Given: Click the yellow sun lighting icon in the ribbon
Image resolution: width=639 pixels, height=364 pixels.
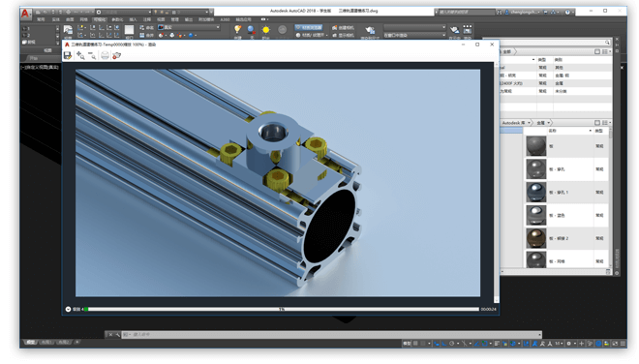Looking at the screenshot, I should pyautogui.click(x=265, y=30).
